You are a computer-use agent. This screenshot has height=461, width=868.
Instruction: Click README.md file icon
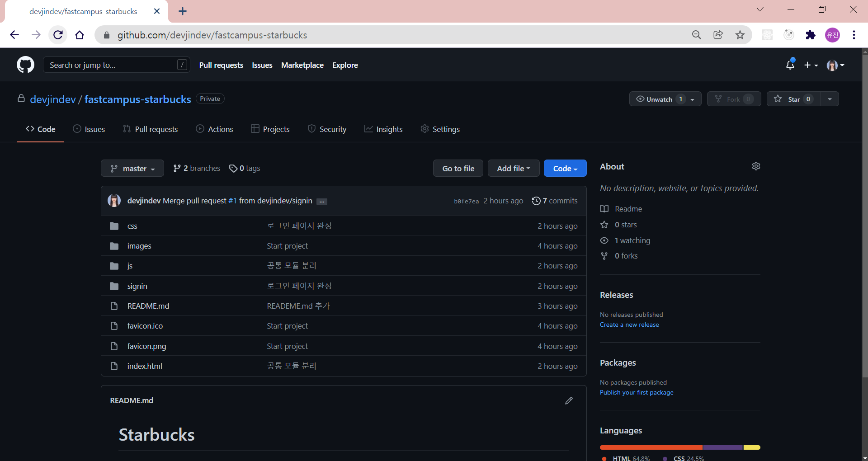click(x=114, y=306)
